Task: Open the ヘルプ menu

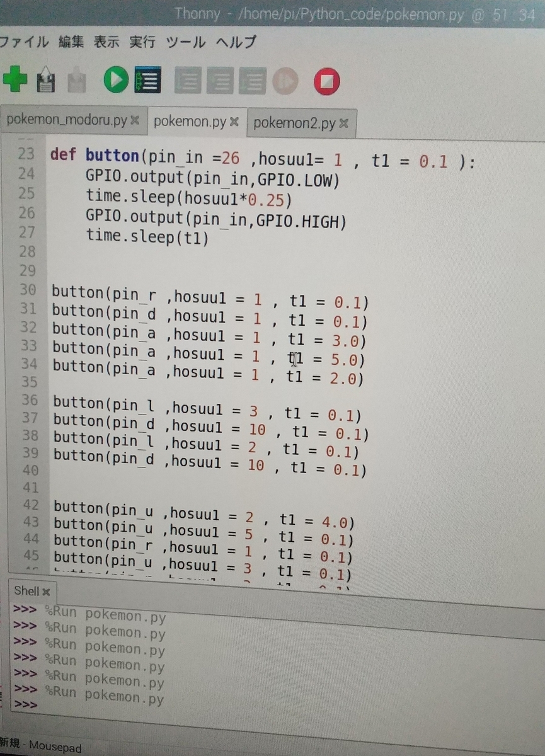Action: pyautogui.click(x=236, y=42)
